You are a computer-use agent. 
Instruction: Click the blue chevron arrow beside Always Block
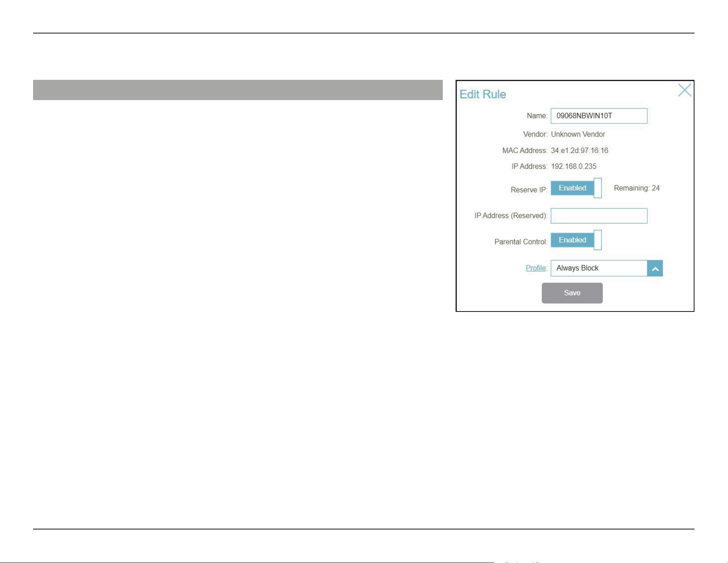pyautogui.click(x=655, y=268)
